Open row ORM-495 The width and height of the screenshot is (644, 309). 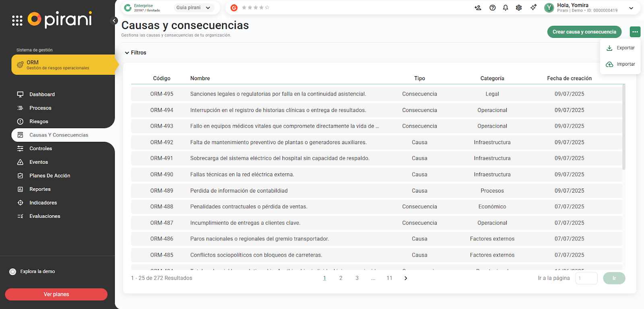[x=377, y=94]
